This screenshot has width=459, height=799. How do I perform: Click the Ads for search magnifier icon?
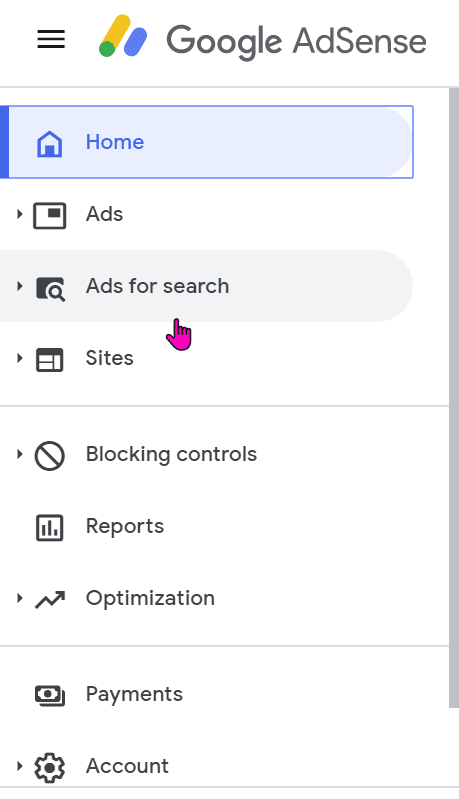(50, 288)
